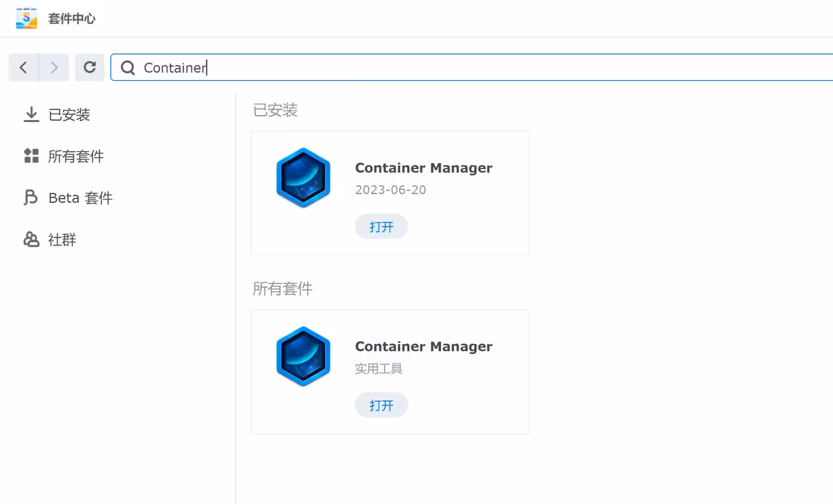Click the 2023-06-20 date text
Screen dimensions: 833x504
tap(391, 190)
